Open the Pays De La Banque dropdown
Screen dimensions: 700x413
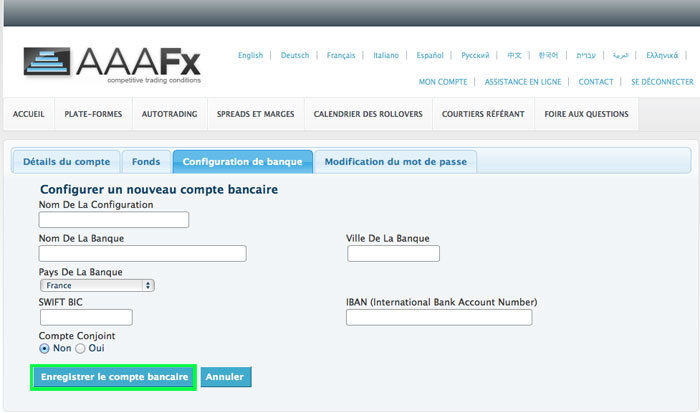click(x=97, y=285)
